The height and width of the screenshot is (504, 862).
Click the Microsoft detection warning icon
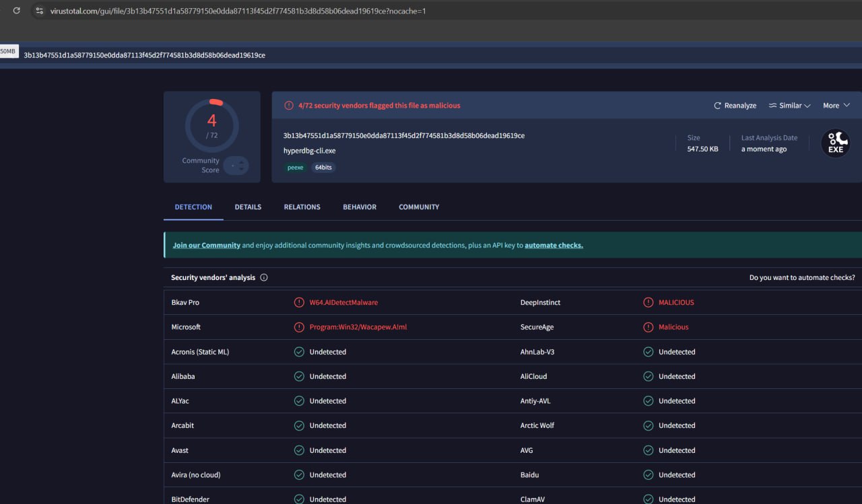299,327
